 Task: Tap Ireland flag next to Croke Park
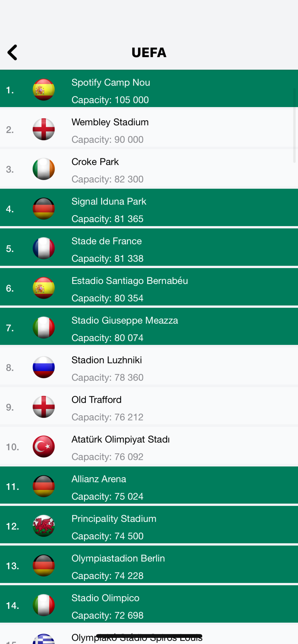[44, 169]
